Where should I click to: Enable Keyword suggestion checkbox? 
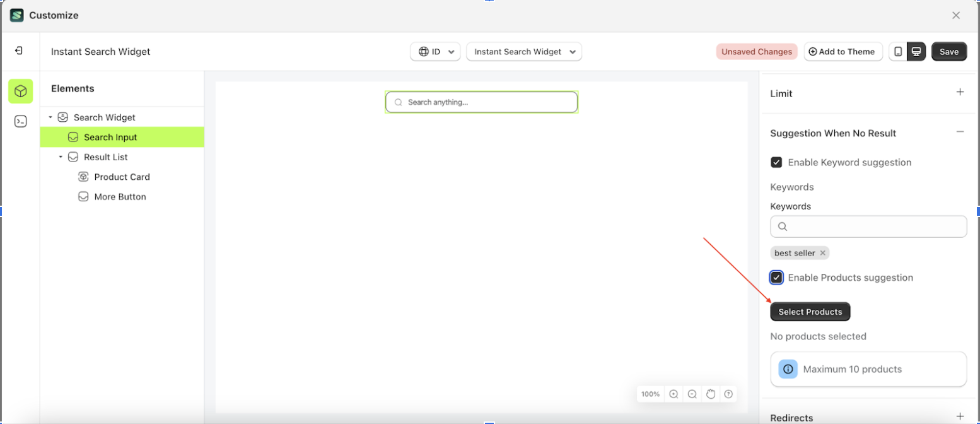pos(776,162)
